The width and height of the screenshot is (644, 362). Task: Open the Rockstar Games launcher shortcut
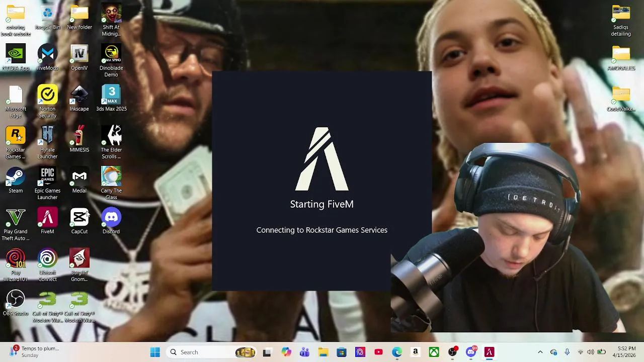(x=16, y=143)
